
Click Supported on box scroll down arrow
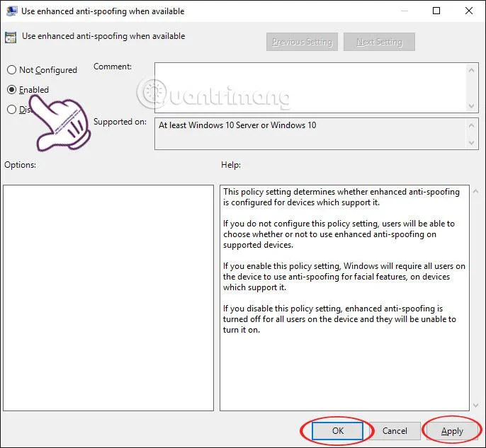(x=471, y=143)
